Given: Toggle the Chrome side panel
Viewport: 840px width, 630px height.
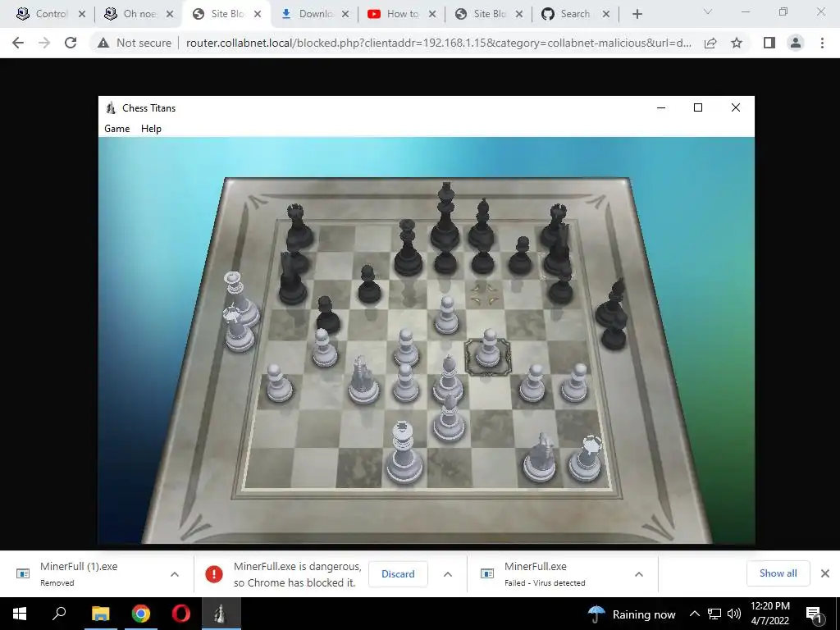Looking at the screenshot, I should tap(769, 43).
